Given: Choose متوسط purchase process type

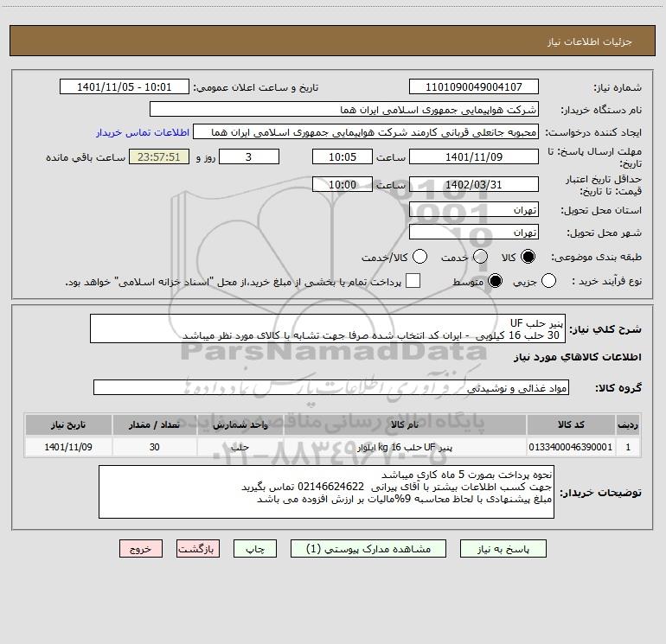Looking at the screenshot, I should pos(496,281).
